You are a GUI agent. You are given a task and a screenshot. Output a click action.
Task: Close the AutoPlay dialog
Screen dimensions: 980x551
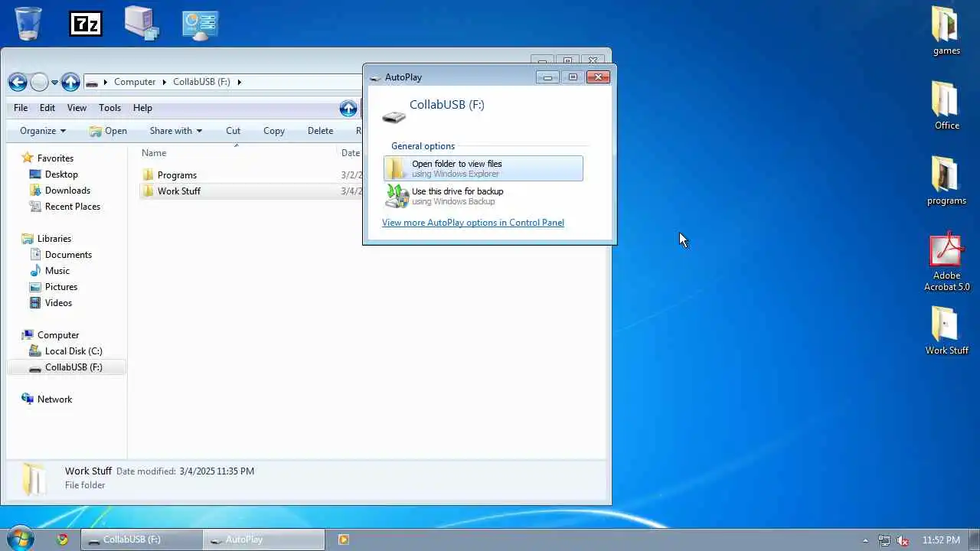click(598, 77)
